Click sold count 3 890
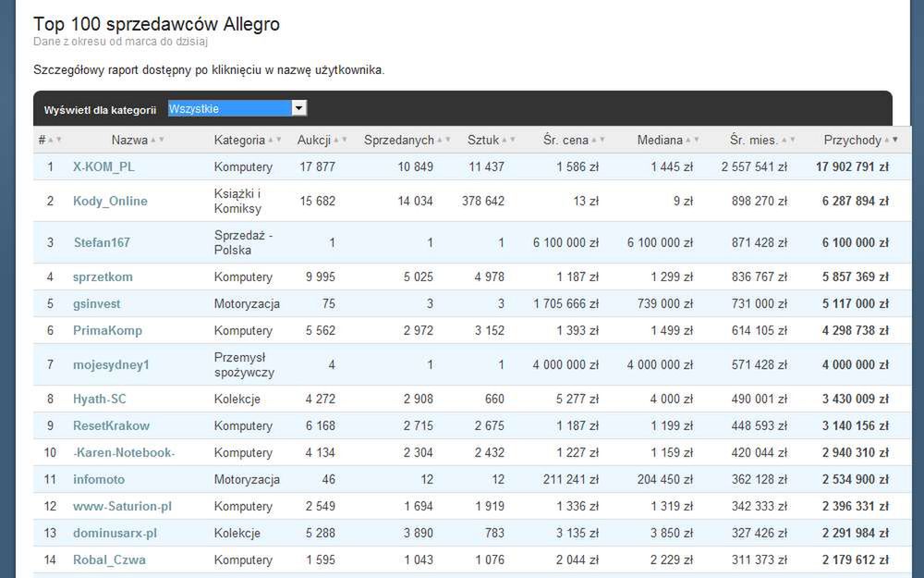924x578 pixels. coord(419,534)
